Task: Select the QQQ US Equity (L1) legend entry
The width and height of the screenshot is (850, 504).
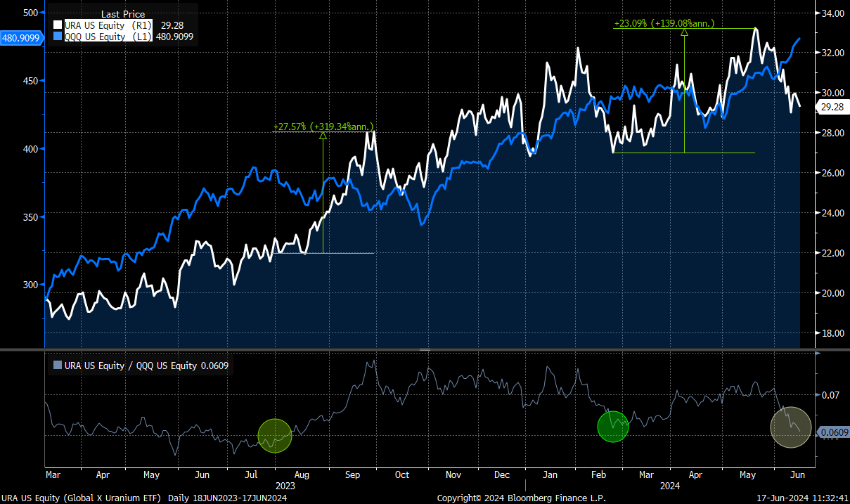Action: pos(108,37)
